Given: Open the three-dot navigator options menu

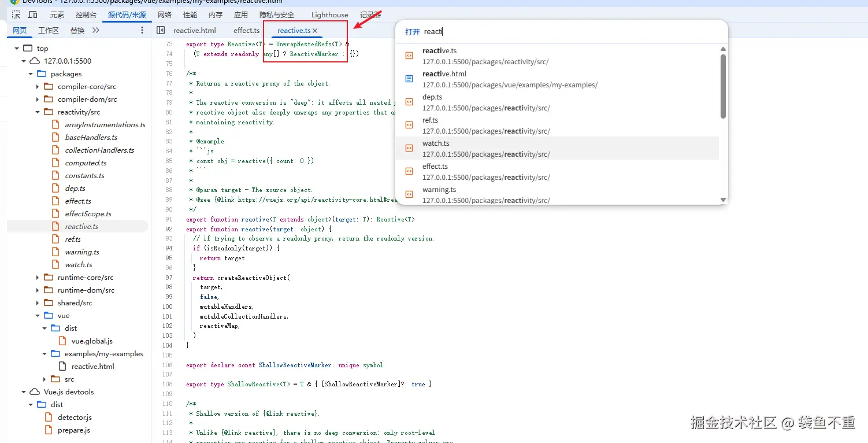Looking at the screenshot, I should [x=142, y=30].
